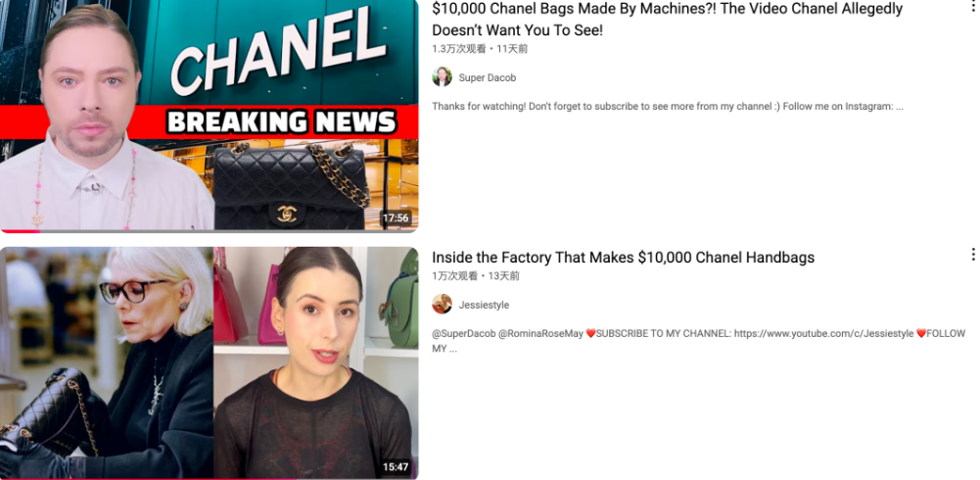Click the 15:47 duration badge

(x=396, y=467)
